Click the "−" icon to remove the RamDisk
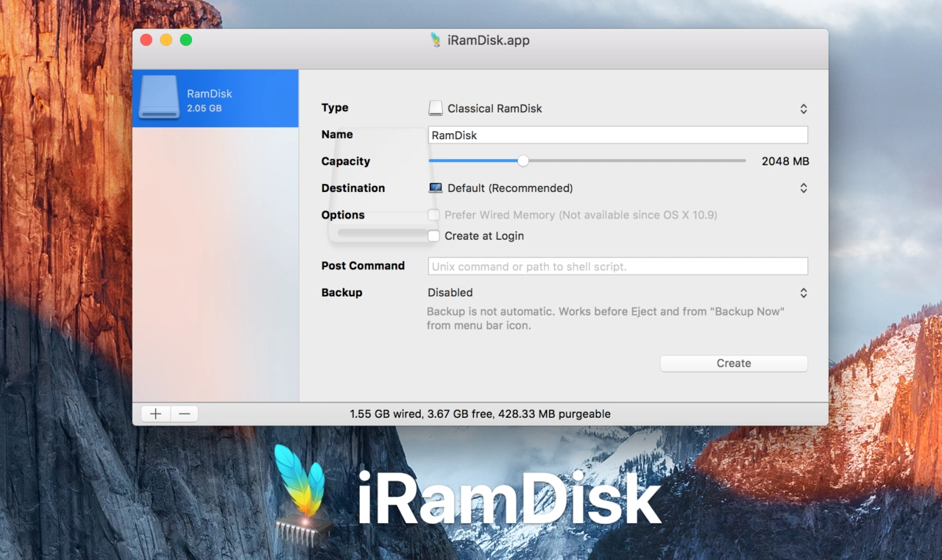This screenshot has width=942, height=560. pos(184,413)
